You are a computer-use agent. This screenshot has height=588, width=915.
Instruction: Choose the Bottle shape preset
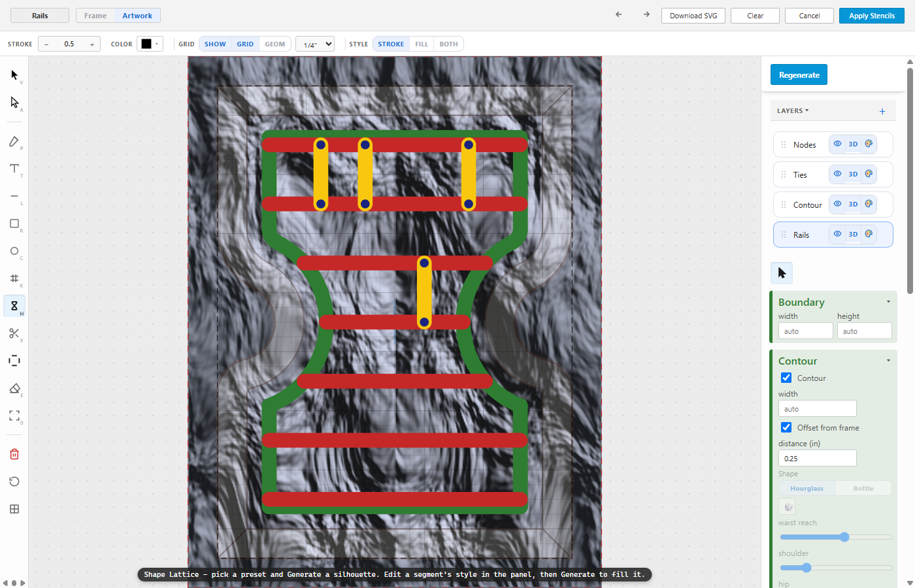pyautogui.click(x=863, y=488)
